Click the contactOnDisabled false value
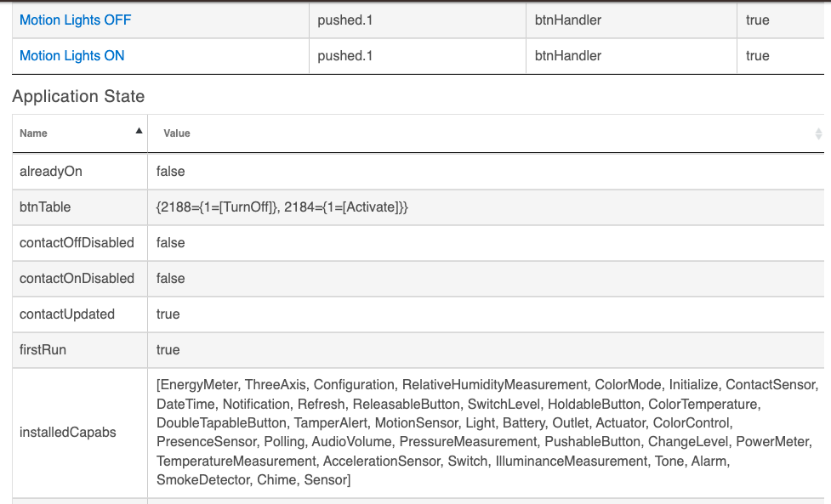 (171, 279)
